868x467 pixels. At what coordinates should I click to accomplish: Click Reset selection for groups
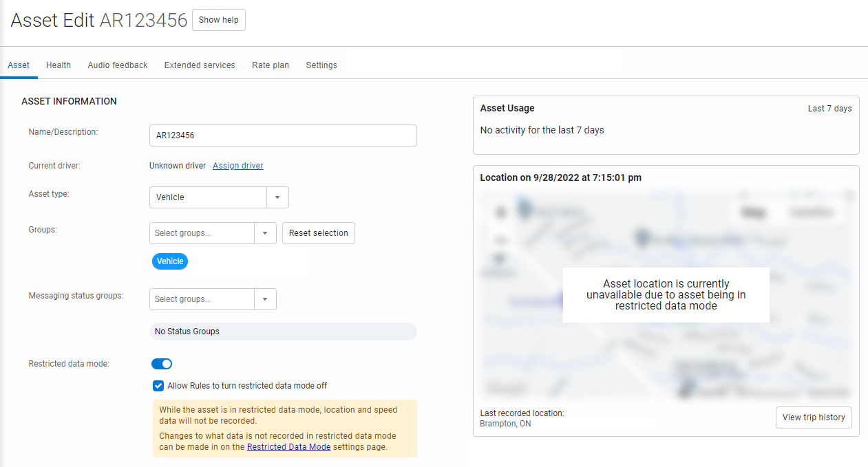coord(318,232)
